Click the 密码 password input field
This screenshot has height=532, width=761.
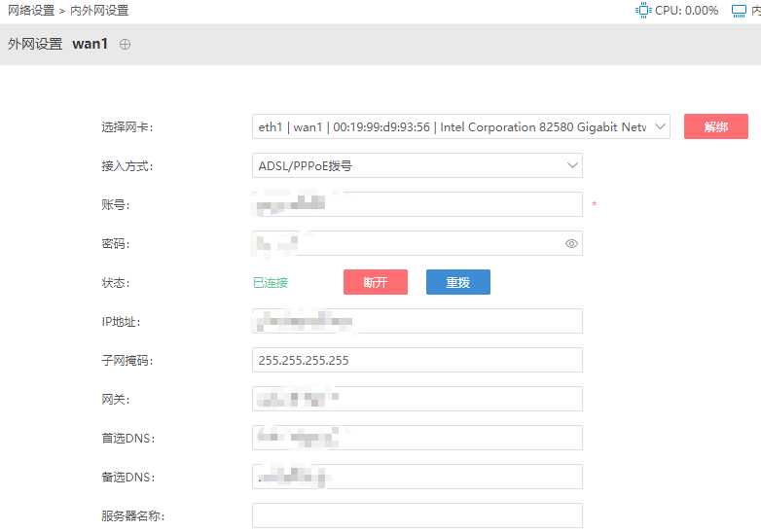pyautogui.click(x=417, y=243)
